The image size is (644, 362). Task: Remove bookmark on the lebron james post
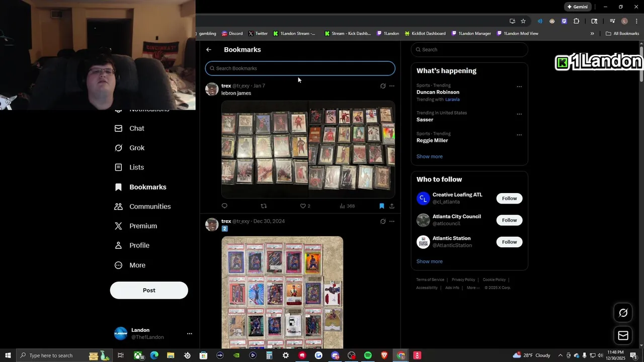[x=382, y=206]
